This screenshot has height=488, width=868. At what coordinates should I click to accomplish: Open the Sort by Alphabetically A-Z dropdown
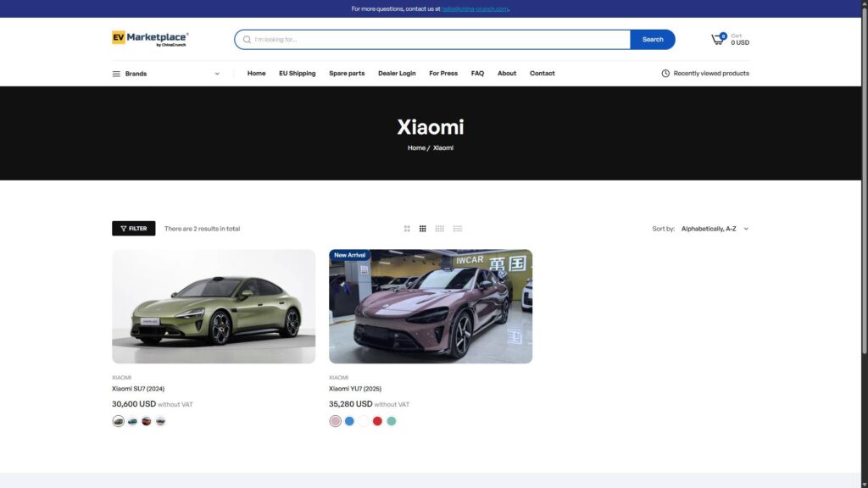tap(714, 229)
